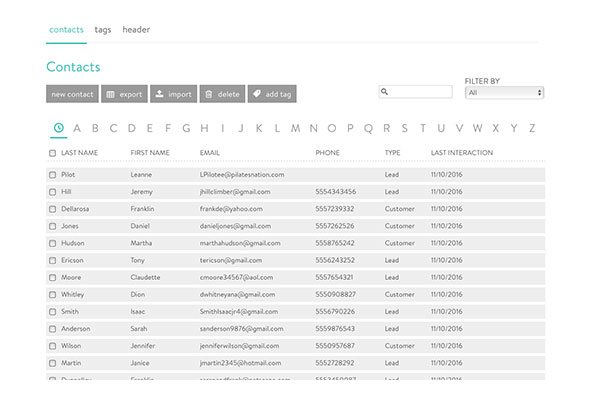This screenshot has width=590, height=395.
Task: Open the Filter By dropdown
Action: (x=504, y=93)
